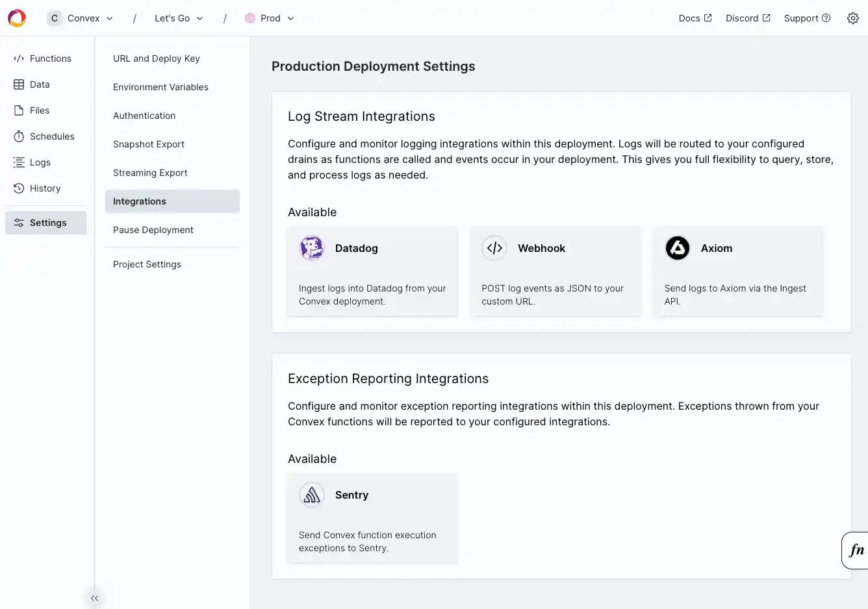The height and width of the screenshot is (609, 868).
Task: Open the Axiom integration
Action: (738, 271)
